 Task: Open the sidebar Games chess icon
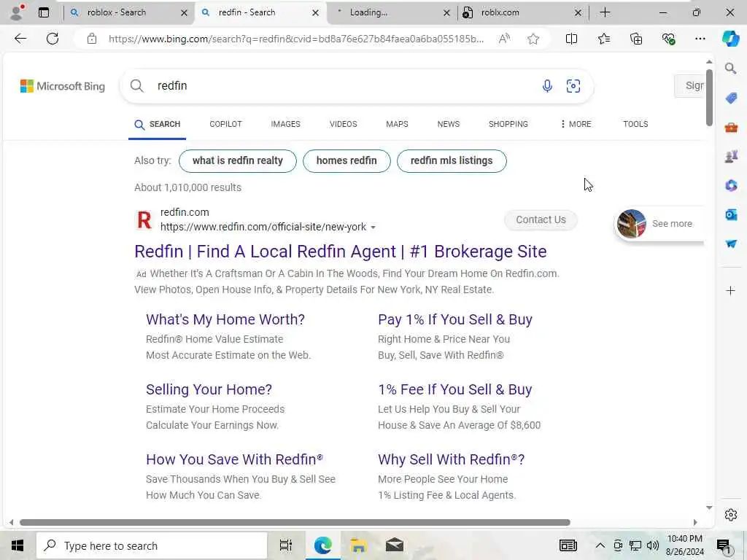(731, 156)
